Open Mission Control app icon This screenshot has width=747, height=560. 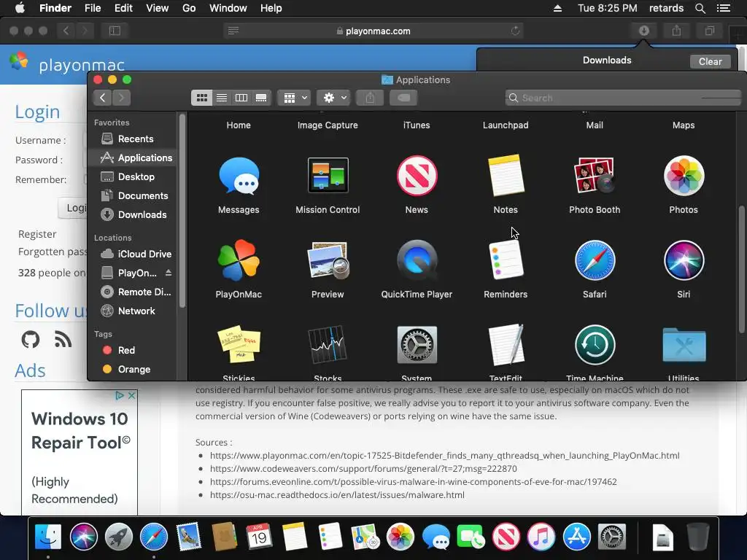(x=328, y=175)
